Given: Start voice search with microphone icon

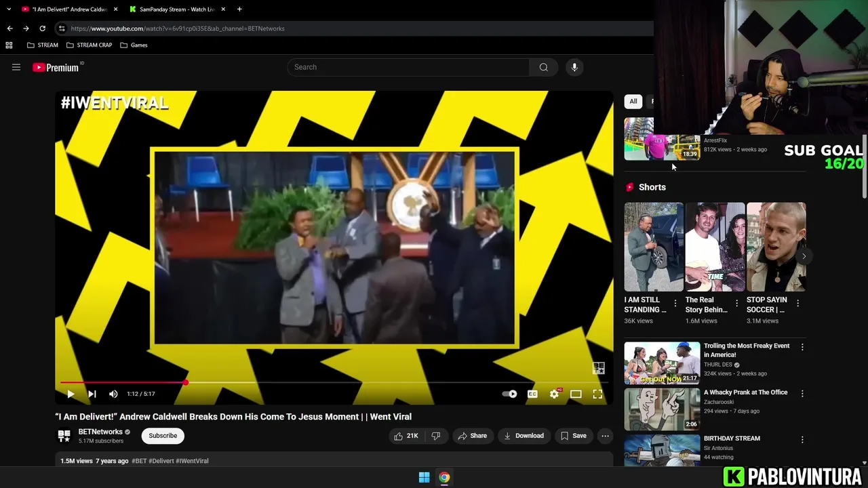Looking at the screenshot, I should 574,67.
